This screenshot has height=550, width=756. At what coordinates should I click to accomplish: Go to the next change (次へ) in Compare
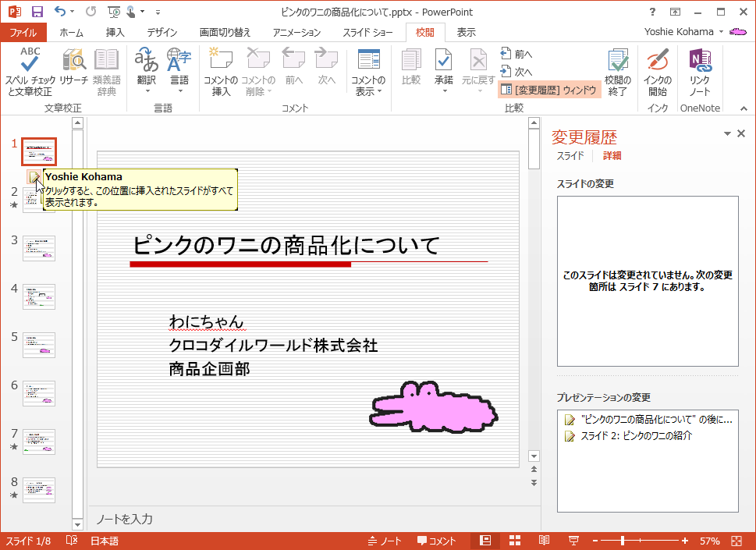tap(516, 72)
